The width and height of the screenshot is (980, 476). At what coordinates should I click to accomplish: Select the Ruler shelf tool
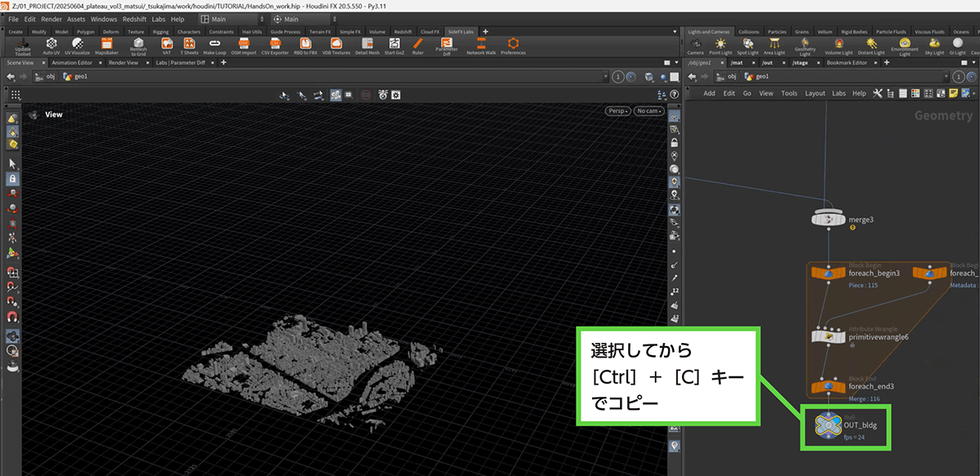point(417,45)
